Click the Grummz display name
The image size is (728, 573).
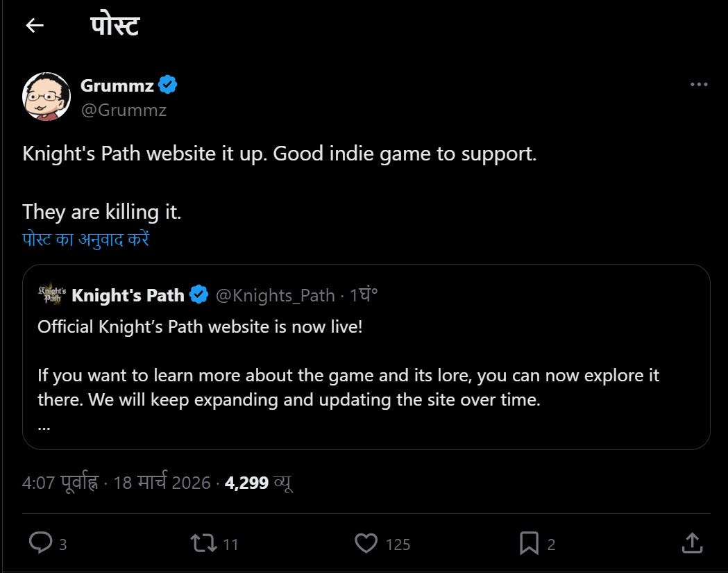tap(117, 85)
